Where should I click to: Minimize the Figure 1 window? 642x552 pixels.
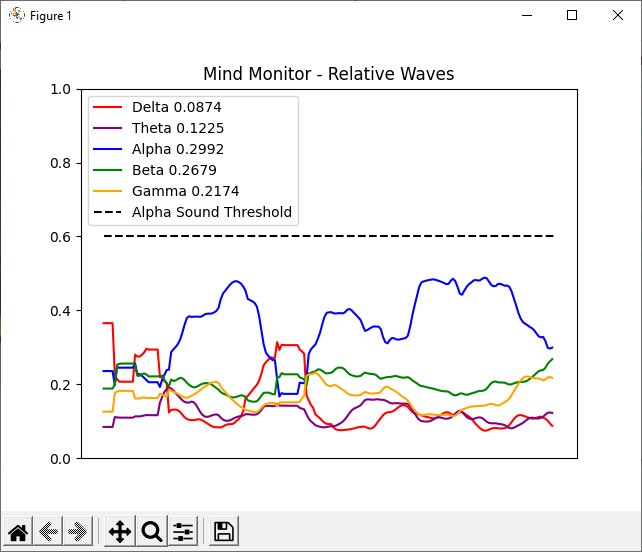point(527,16)
